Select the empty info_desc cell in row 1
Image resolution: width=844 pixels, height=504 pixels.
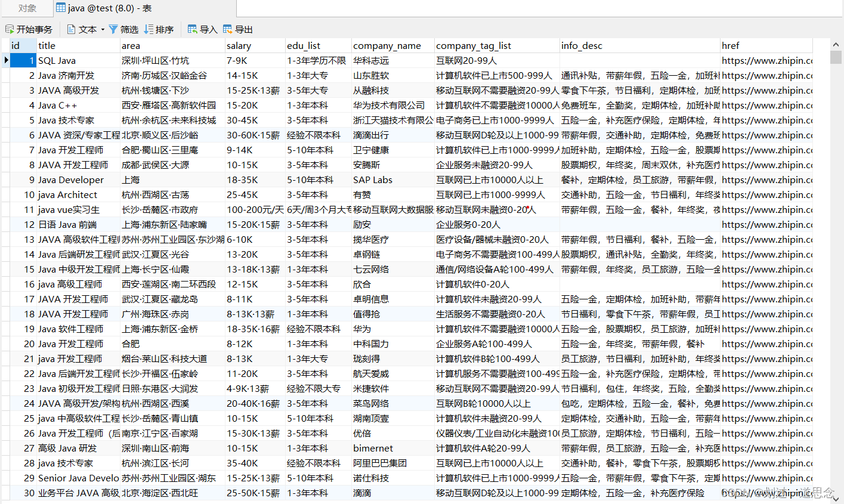640,60
